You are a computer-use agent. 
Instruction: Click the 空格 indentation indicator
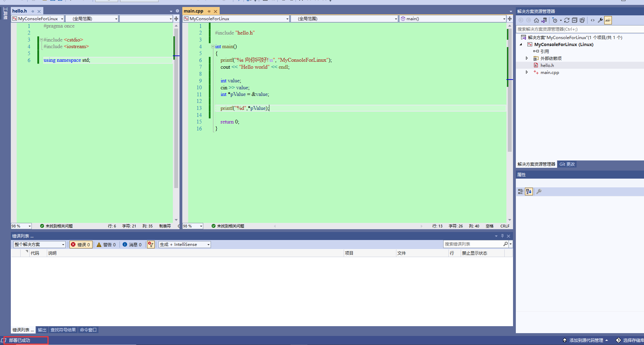click(x=490, y=226)
